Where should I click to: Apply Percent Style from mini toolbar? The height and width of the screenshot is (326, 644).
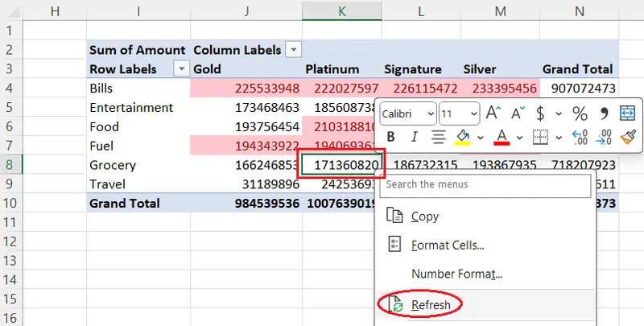click(x=579, y=113)
